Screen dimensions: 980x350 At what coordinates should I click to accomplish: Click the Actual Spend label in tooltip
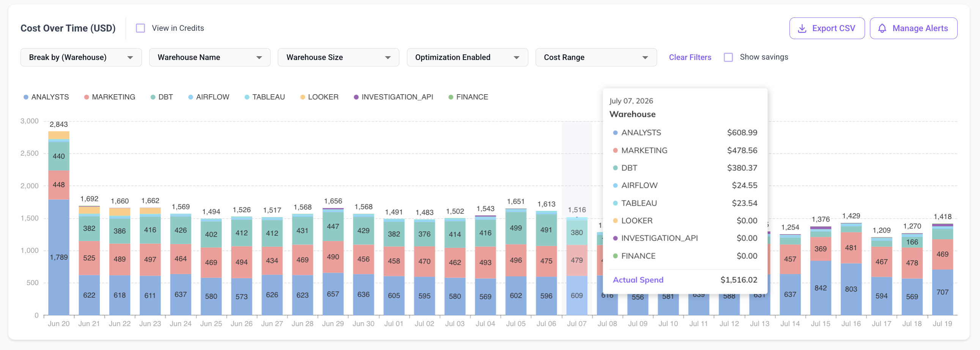point(638,280)
